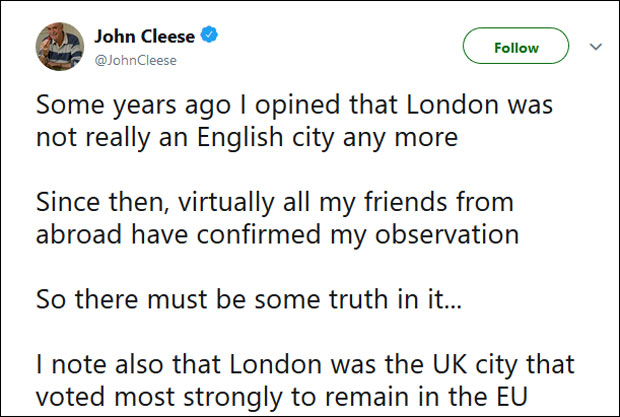Image resolution: width=620 pixels, height=417 pixels.
Task: Click the line starting 'Some years ago'
Action: 294,105
